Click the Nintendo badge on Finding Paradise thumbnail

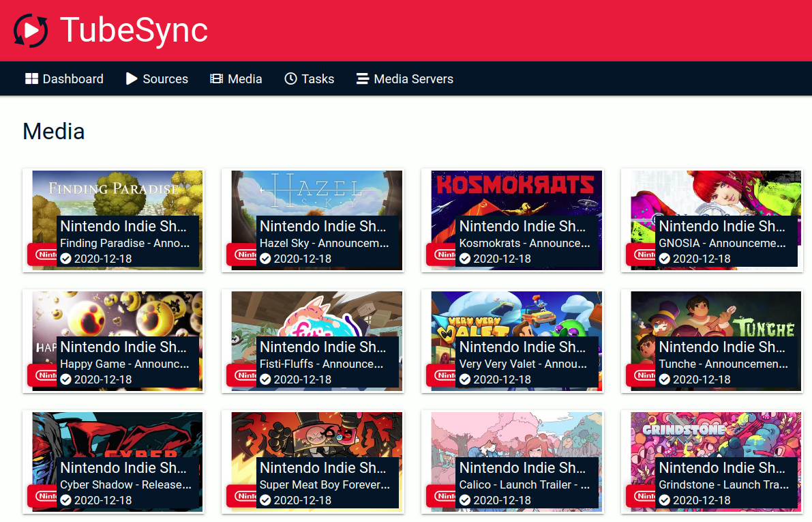point(42,255)
